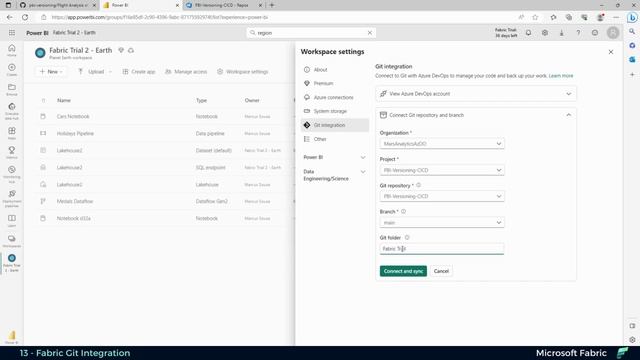Click the Branch info icon
640x360 pixels.
coord(403,211)
